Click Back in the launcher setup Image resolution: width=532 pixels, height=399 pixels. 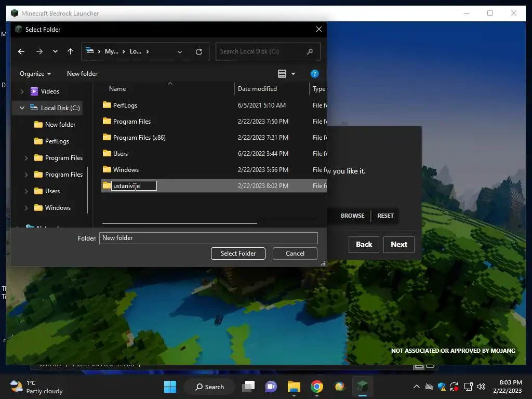tap(364, 245)
